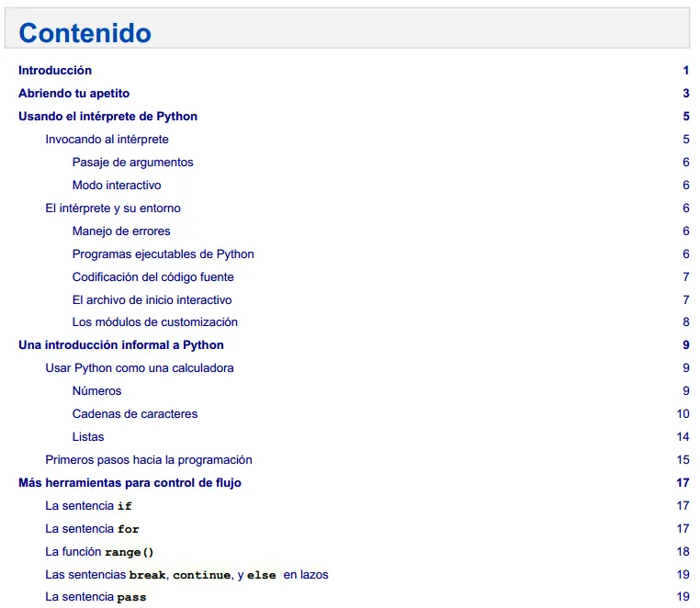Viewport: 700px width, 608px height.
Task: Open La sentencia pass section
Action: tap(96, 597)
